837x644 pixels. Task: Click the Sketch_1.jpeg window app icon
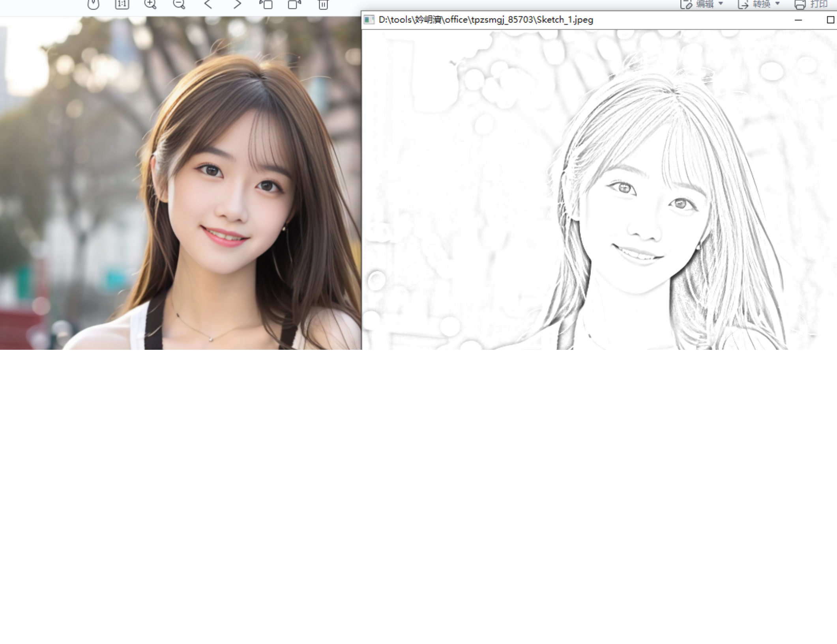click(369, 20)
